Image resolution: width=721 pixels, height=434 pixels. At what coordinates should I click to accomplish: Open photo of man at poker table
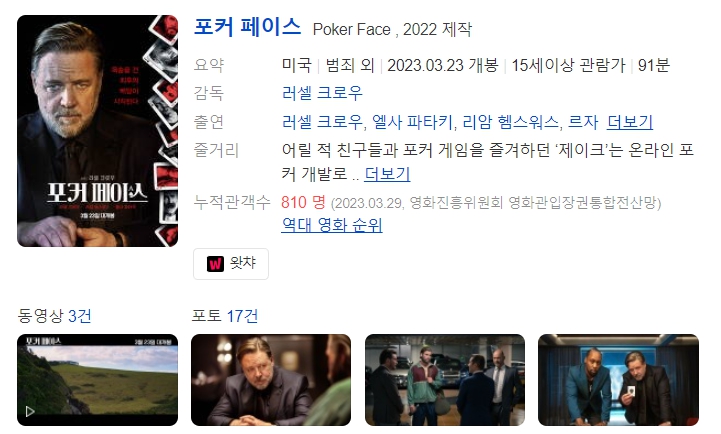pyautogui.click(x=271, y=380)
